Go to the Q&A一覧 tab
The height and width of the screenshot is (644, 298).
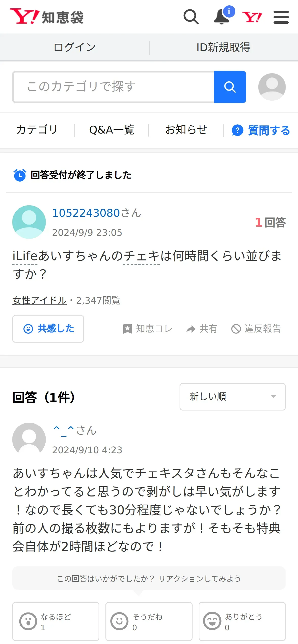click(x=112, y=130)
